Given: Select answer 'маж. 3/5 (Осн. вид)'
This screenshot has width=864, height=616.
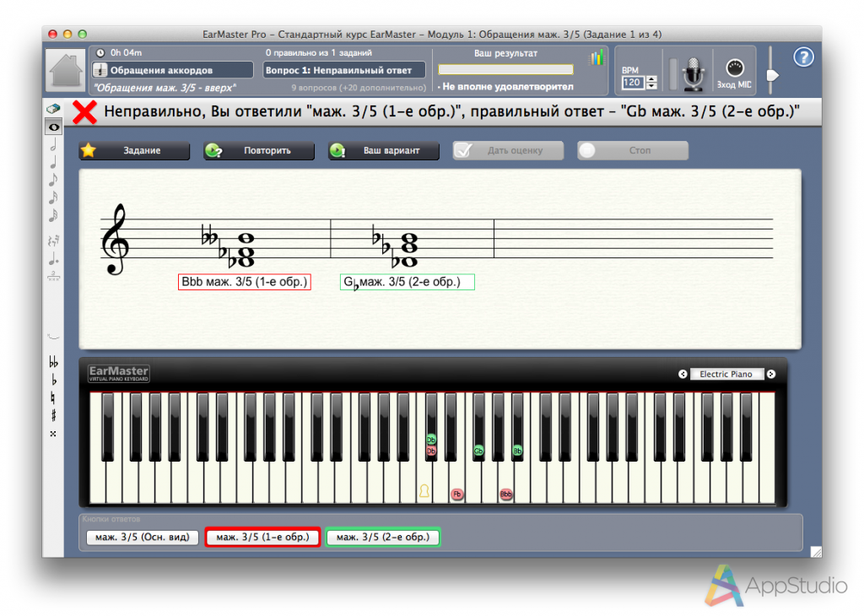Looking at the screenshot, I should (x=142, y=538).
